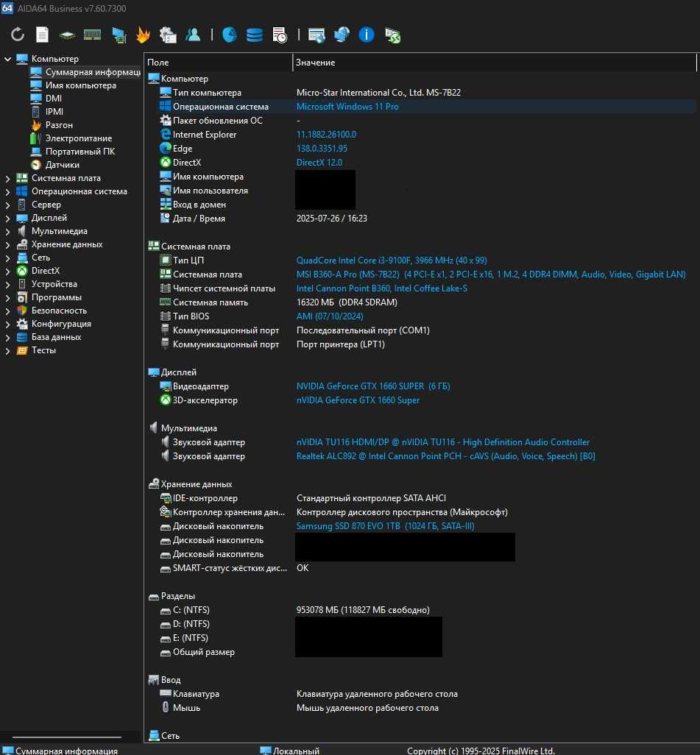Select the База данных tree item
This screenshot has width=700, height=755.
pos(56,337)
